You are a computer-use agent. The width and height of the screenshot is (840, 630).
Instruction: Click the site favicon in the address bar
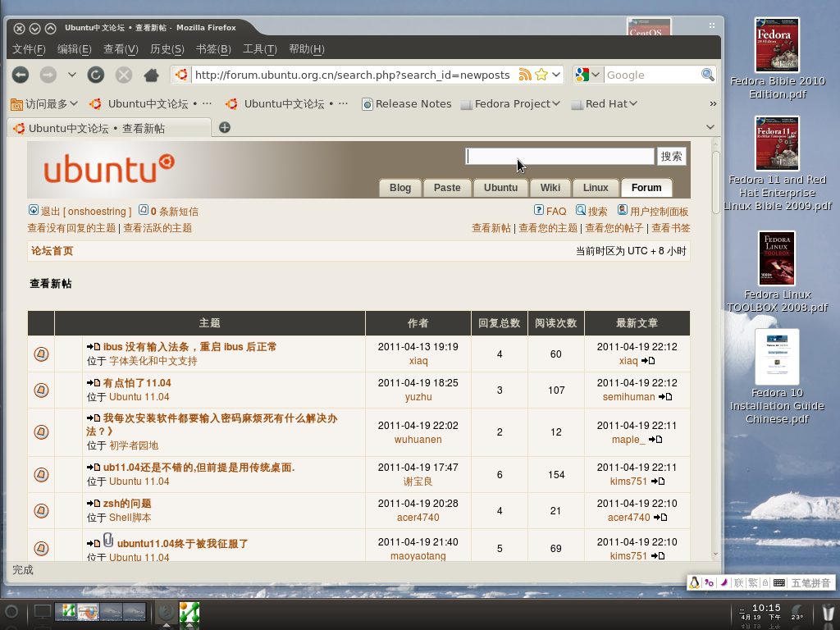coord(181,75)
